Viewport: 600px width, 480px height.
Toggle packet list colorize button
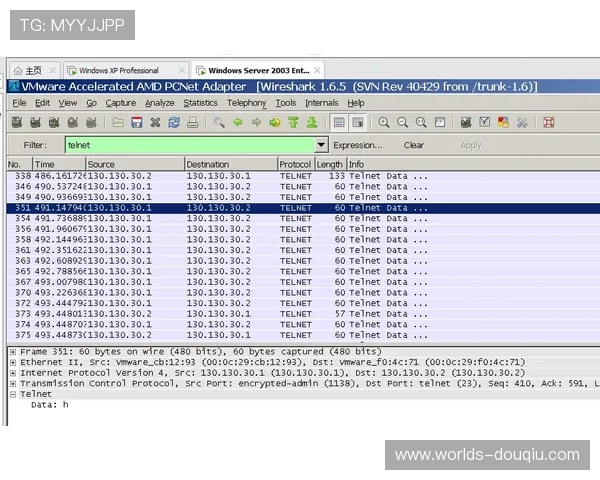tap(339, 122)
